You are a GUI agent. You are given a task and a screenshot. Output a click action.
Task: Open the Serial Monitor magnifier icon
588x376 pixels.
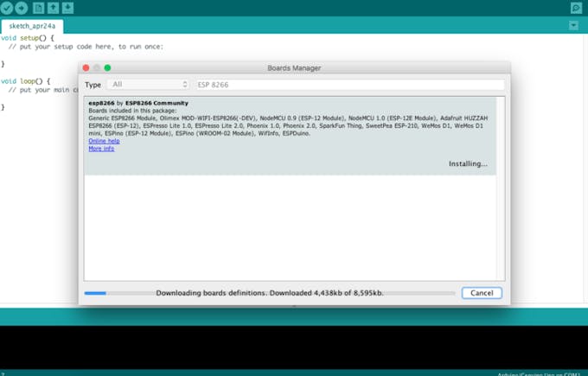[x=576, y=8]
